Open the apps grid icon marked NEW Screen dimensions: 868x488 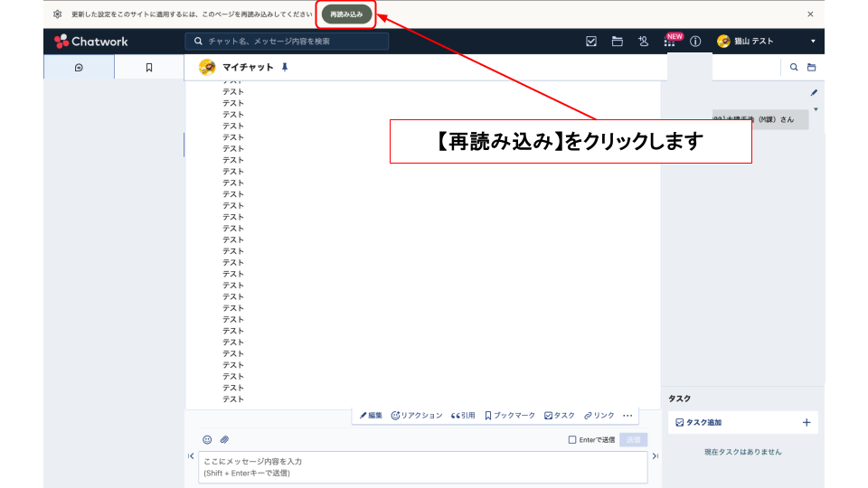(669, 42)
